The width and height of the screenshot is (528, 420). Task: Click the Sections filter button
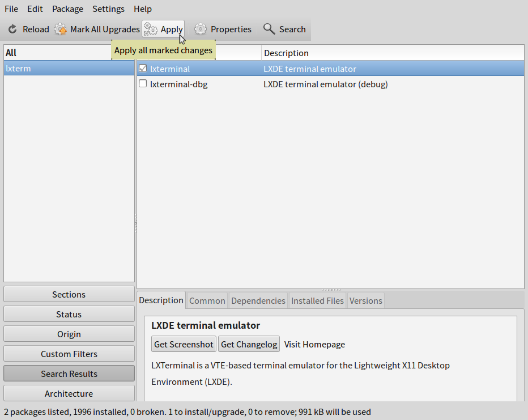(69, 294)
